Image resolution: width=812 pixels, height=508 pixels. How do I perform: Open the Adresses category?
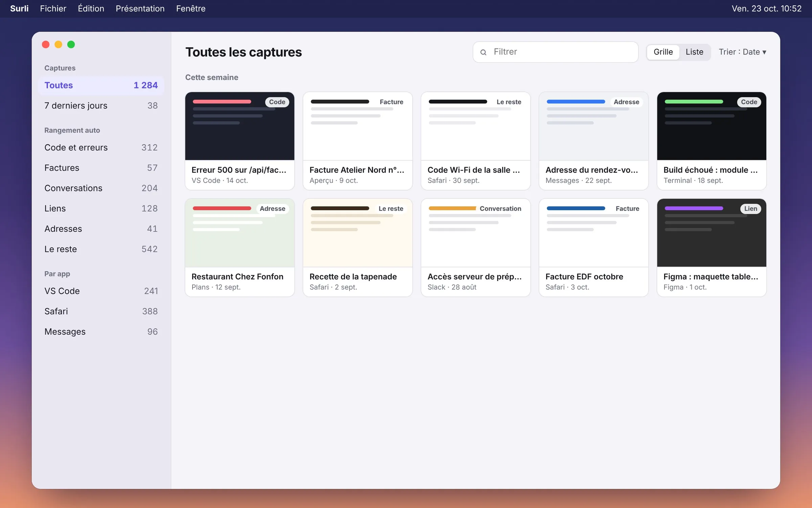pyautogui.click(x=101, y=229)
